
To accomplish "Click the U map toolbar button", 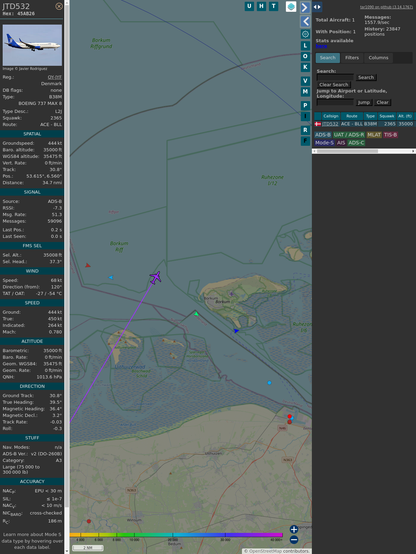I will click(249, 6).
